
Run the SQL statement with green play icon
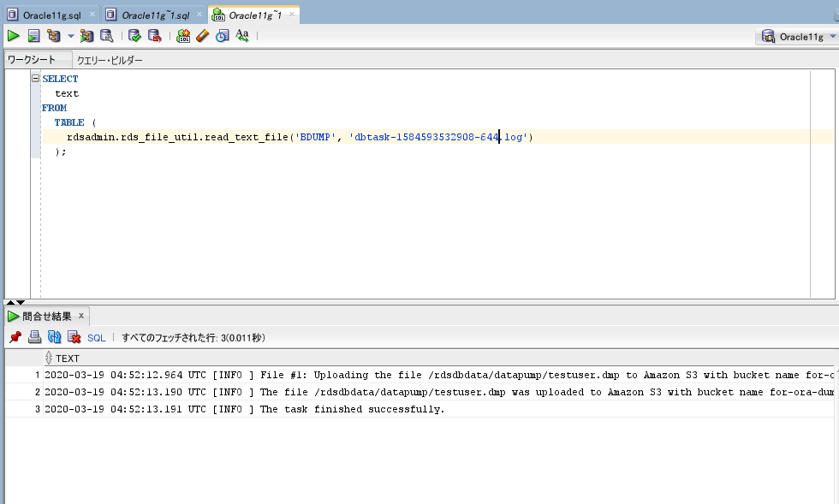(14, 36)
